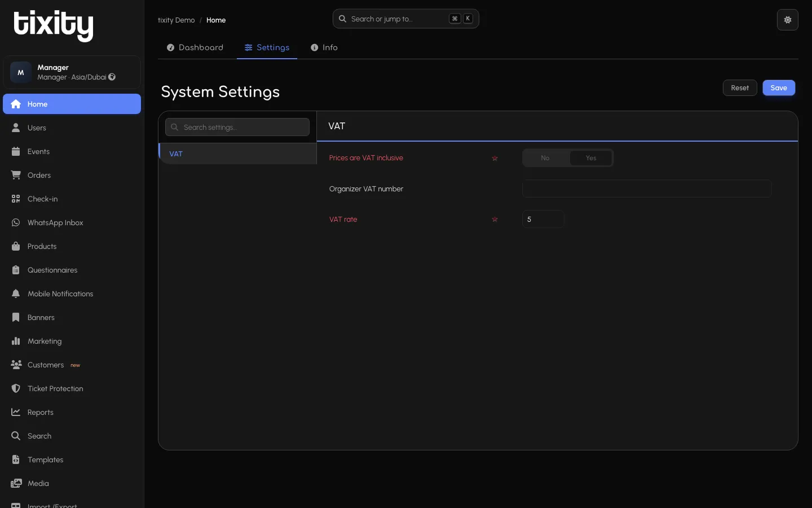Viewport: 812px width, 508px height.
Task: Click the Banners bookmark icon
Action: coord(16,317)
